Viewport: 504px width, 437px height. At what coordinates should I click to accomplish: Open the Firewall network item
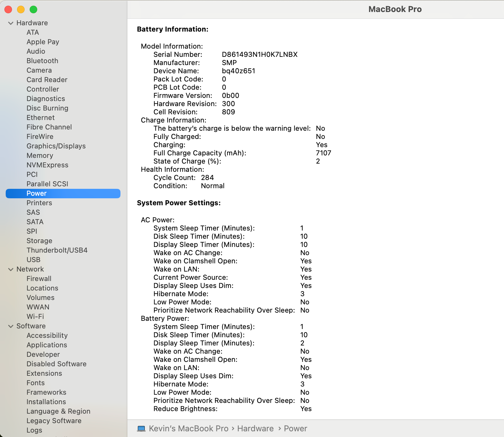39,278
